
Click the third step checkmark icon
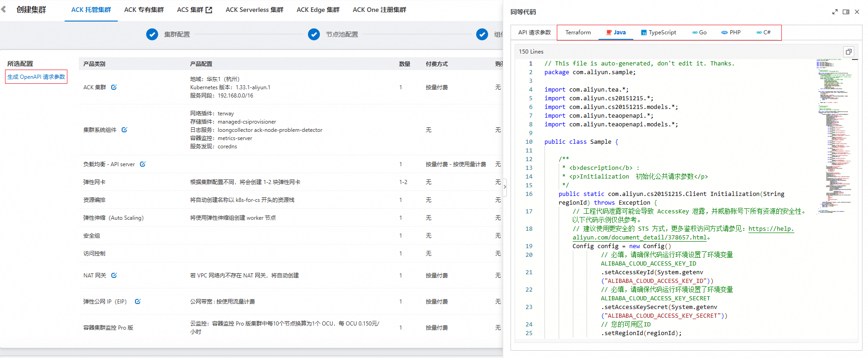(x=482, y=34)
